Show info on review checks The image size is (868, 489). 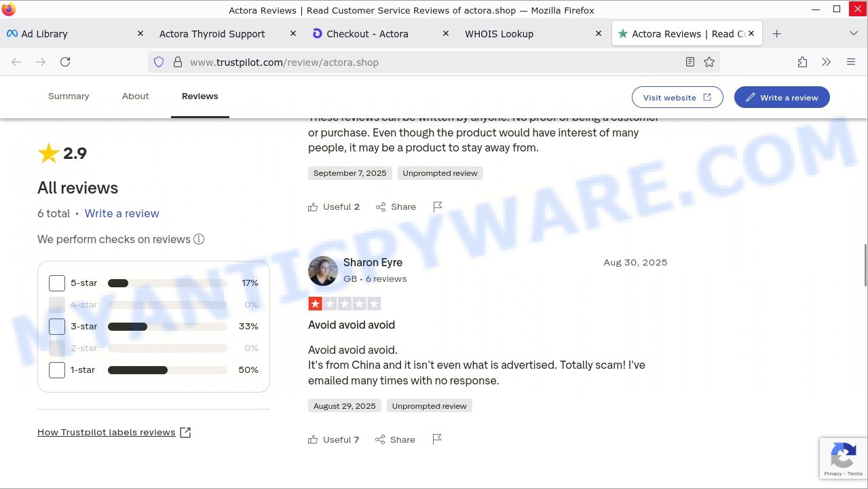tap(199, 239)
